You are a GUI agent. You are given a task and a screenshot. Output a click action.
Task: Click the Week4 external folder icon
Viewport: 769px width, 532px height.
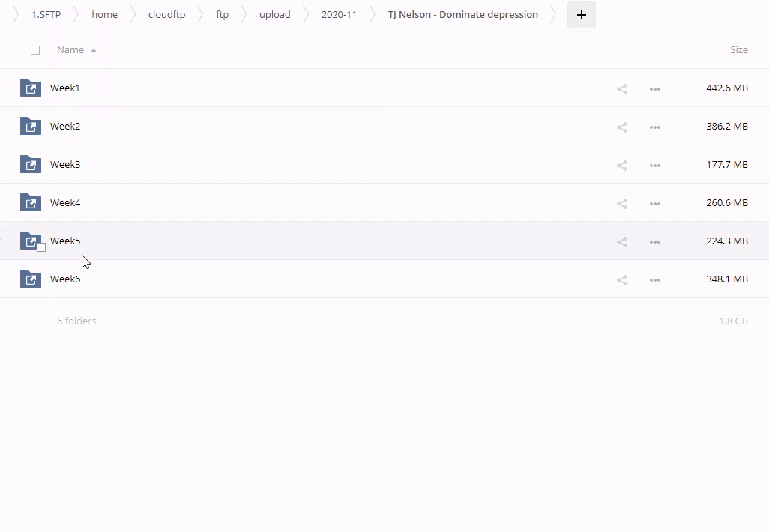click(x=31, y=202)
